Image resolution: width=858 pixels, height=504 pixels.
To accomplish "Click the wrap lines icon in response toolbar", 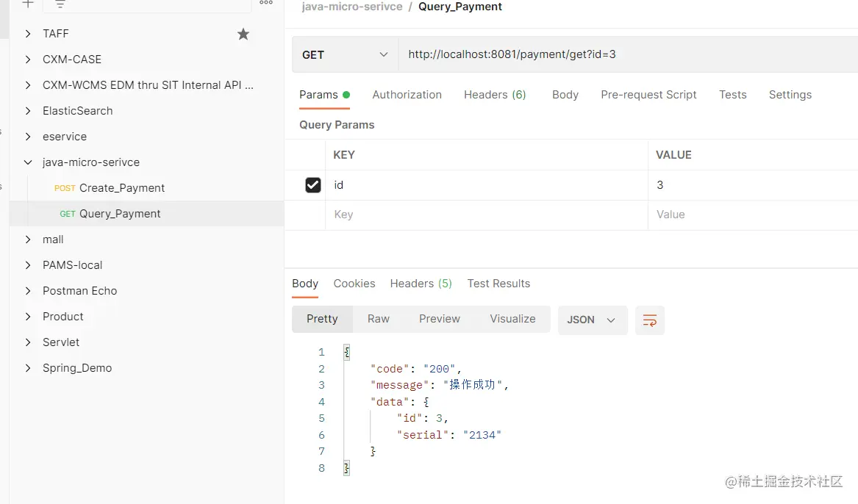I will 650,320.
